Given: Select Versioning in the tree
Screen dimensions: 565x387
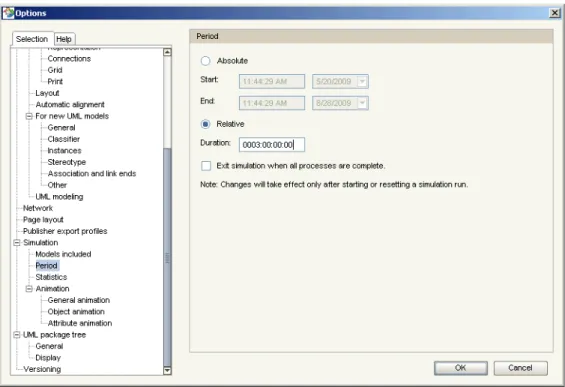Looking at the screenshot, I should [x=42, y=369].
